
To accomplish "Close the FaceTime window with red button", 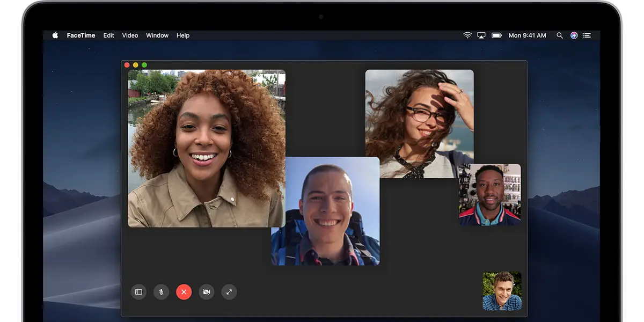I will 127,65.
